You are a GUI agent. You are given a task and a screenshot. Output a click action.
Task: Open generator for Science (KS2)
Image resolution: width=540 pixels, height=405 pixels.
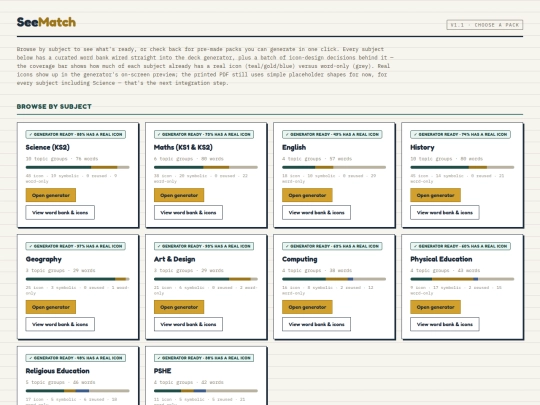pos(51,195)
